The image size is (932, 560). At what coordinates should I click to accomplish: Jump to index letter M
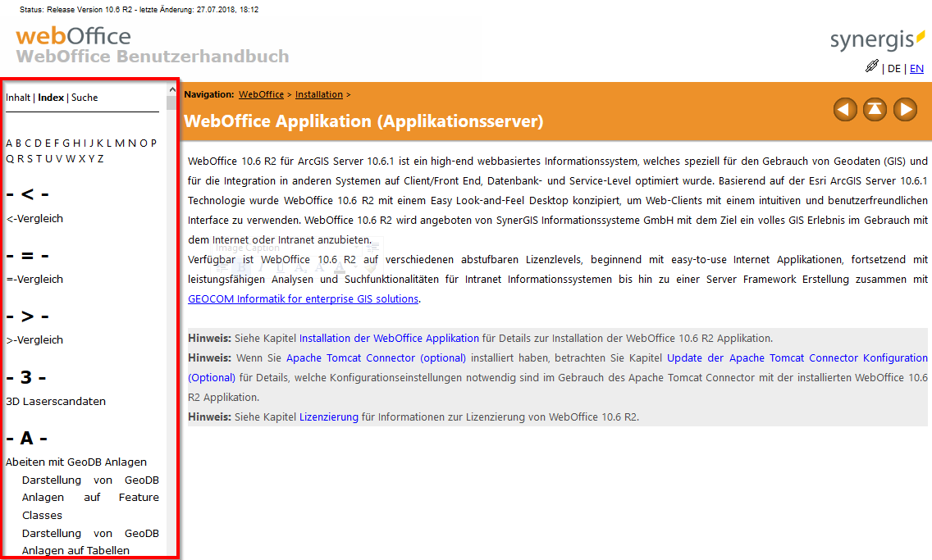[120, 143]
